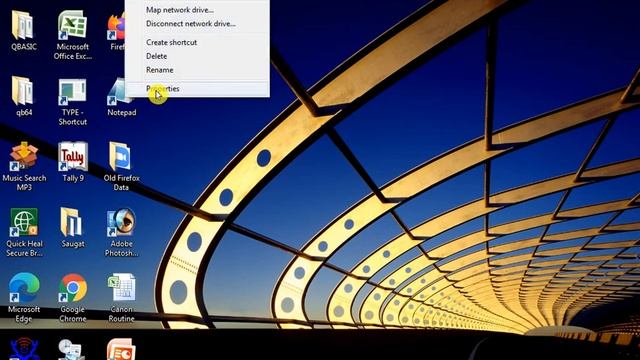
Task: Open Properties from the context menu
Action: (197, 89)
